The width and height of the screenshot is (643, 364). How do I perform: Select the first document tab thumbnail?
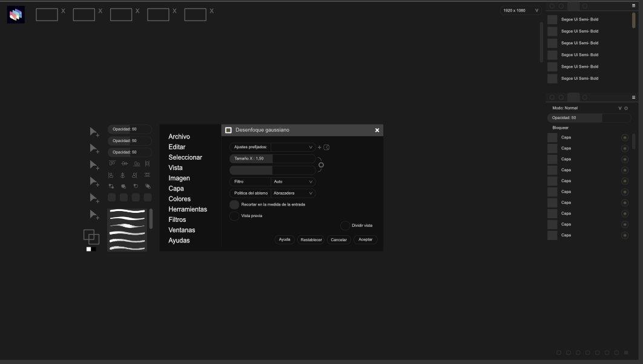coord(47,15)
